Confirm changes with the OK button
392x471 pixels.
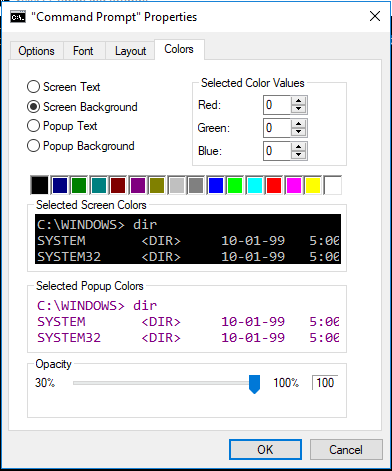(x=265, y=450)
